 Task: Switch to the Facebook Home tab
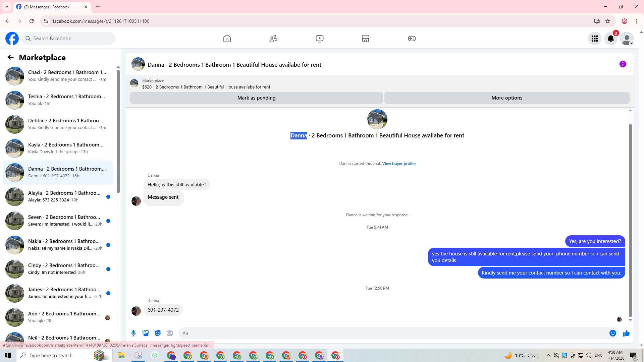227,39
